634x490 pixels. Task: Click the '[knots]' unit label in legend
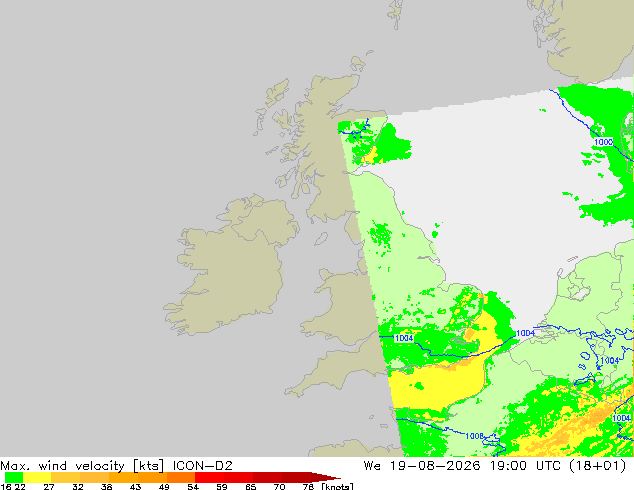click(x=338, y=486)
